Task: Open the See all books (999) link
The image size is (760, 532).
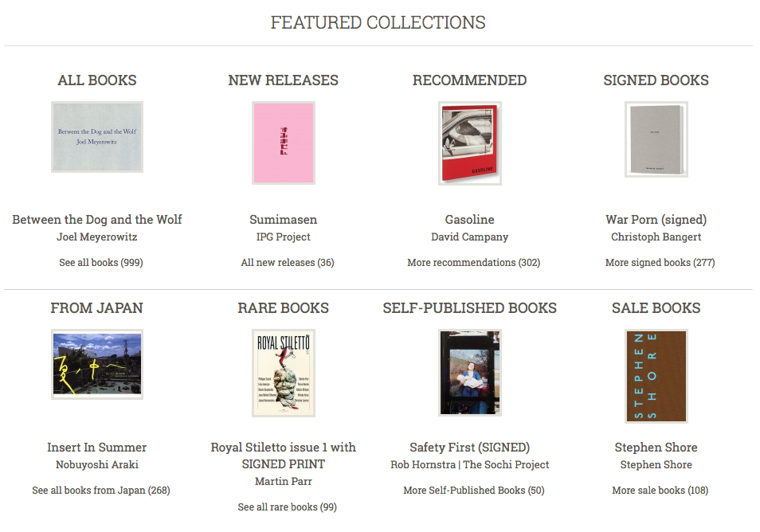Action: coord(101,262)
